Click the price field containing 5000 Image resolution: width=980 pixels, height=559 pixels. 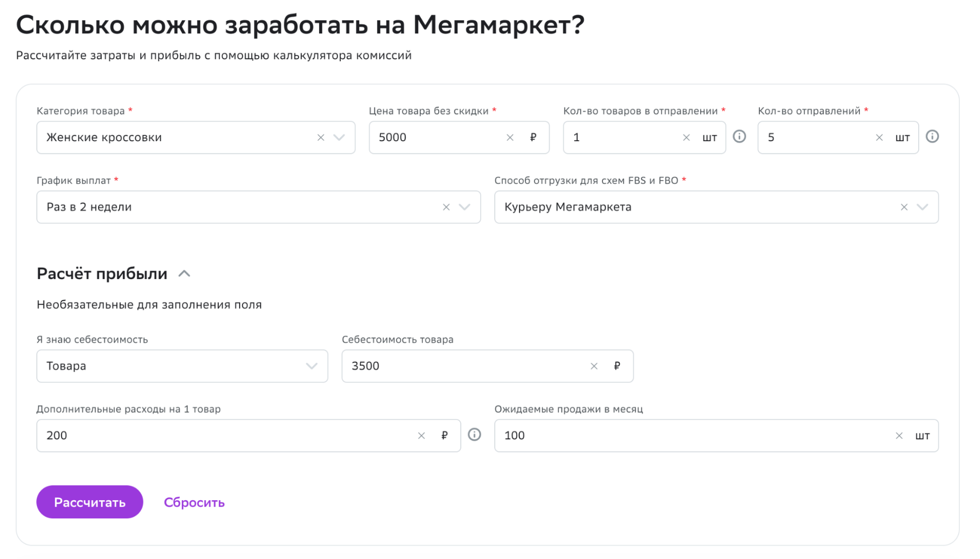tap(459, 138)
